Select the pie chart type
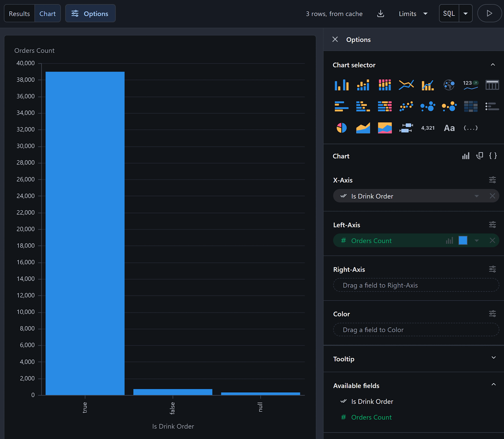The image size is (504, 439). (x=341, y=128)
